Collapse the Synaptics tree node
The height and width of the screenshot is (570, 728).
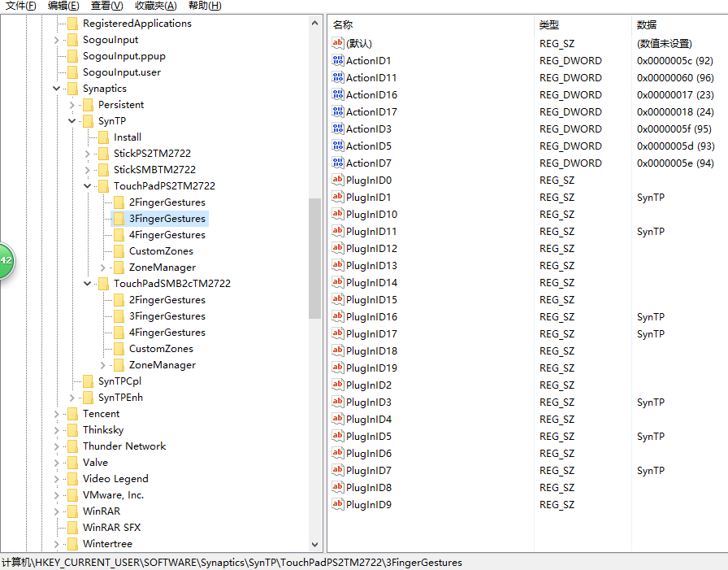pos(57,89)
